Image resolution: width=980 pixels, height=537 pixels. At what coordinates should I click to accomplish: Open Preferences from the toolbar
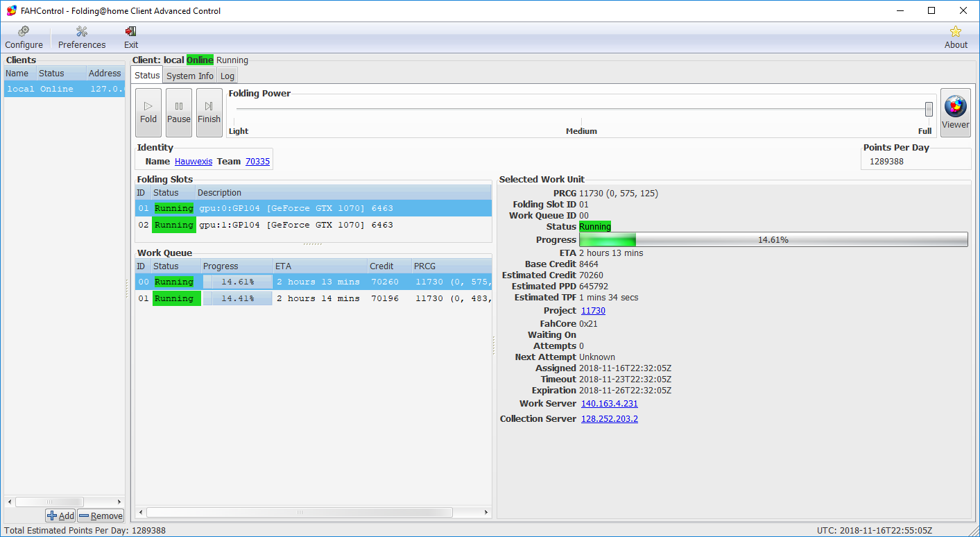tap(82, 38)
